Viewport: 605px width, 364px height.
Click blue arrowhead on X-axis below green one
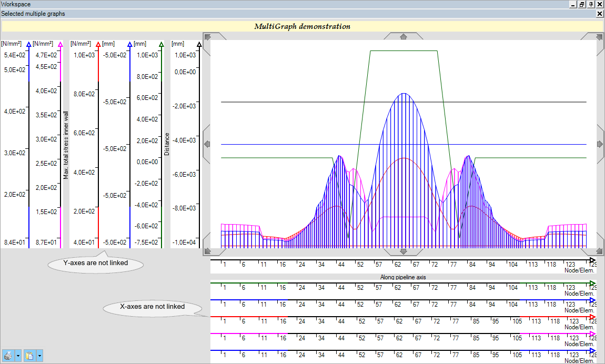click(593, 300)
